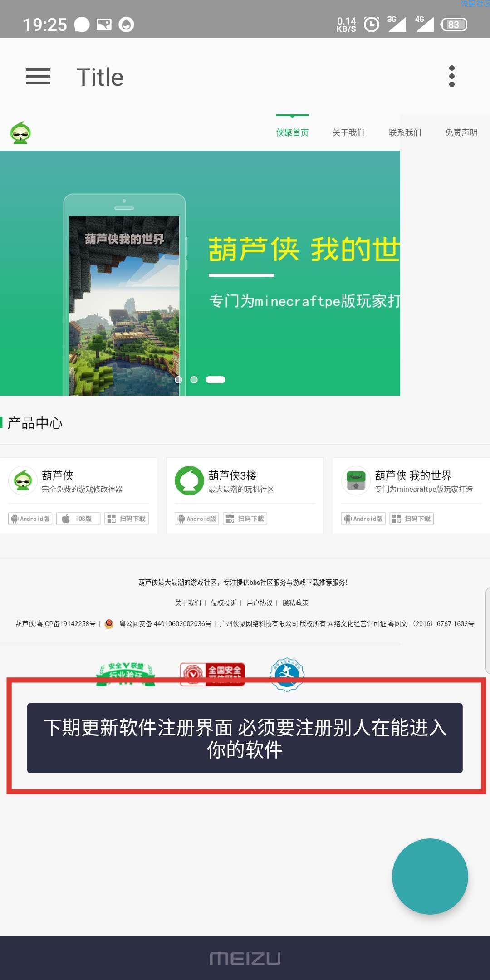The width and height of the screenshot is (490, 980).
Task: Click the police badge icon in the footer
Action: click(109, 624)
